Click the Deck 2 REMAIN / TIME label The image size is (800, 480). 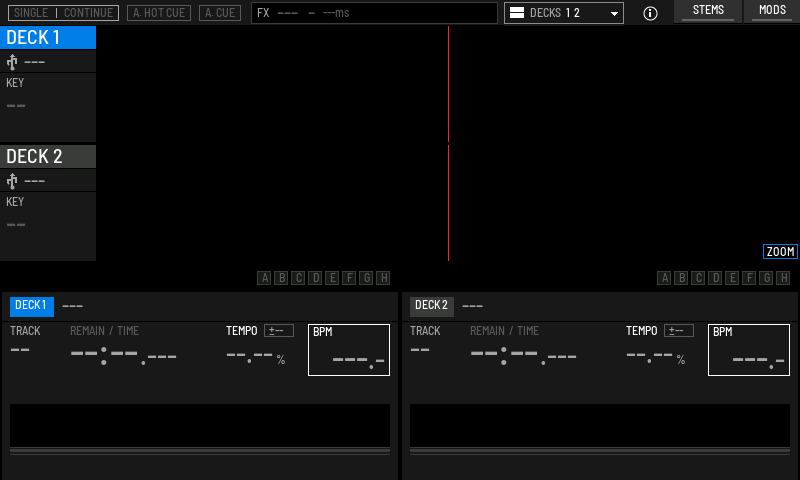505,331
